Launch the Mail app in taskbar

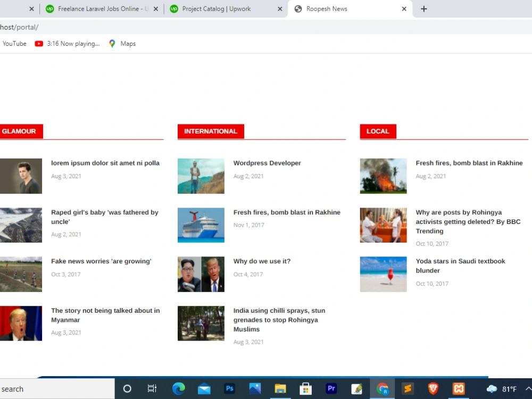click(204, 389)
